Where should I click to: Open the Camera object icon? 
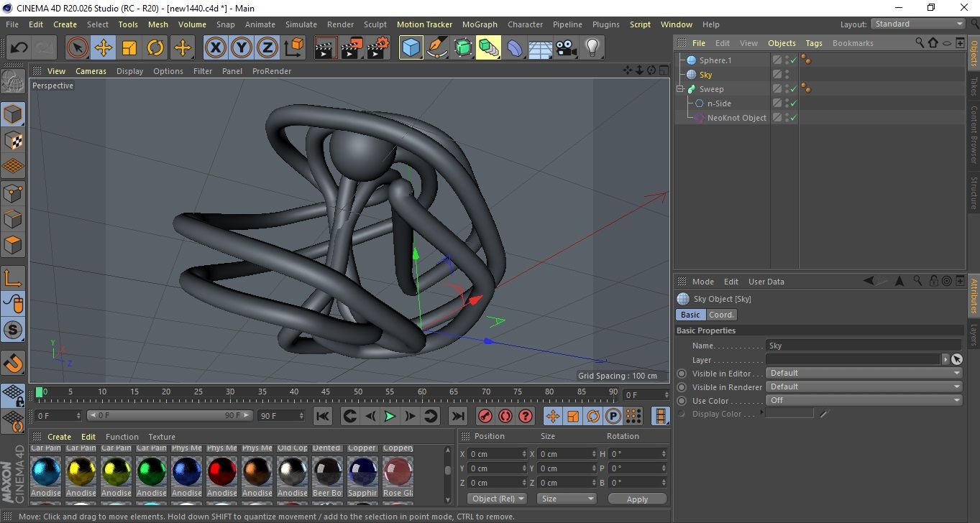(566, 48)
